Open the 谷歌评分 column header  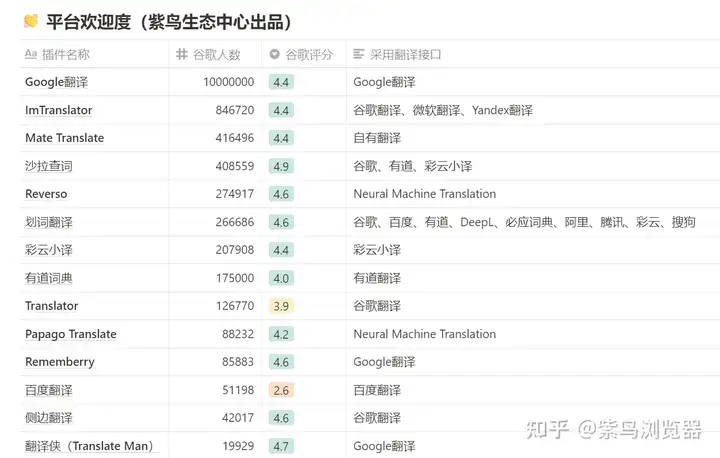(x=304, y=54)
